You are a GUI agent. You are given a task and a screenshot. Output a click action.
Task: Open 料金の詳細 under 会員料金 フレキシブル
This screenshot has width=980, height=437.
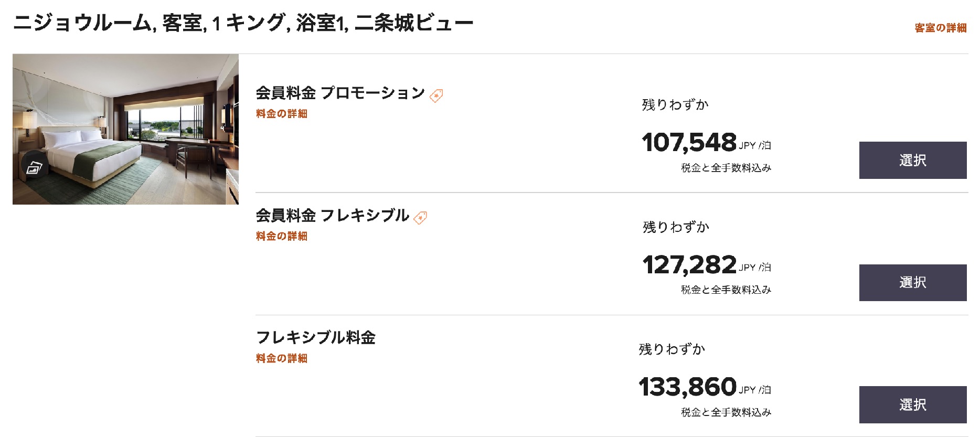(282, 237)
